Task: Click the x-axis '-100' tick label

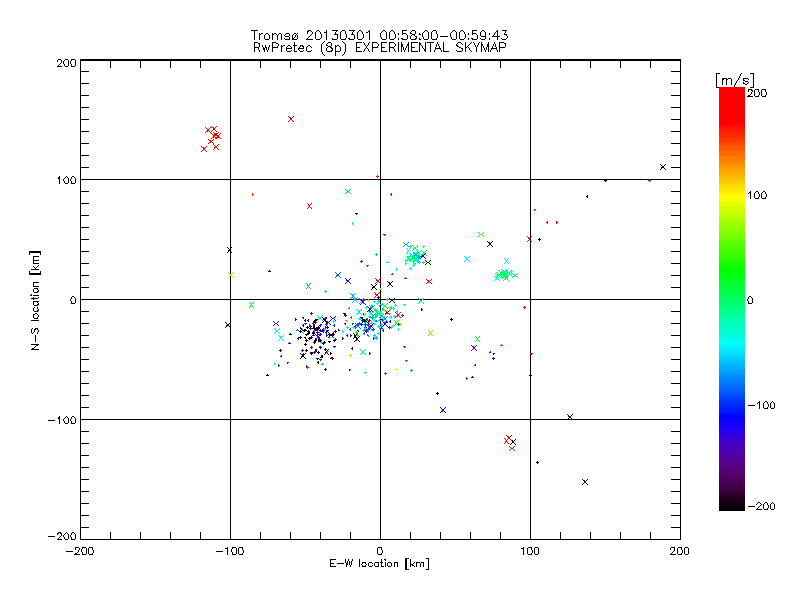Action: [230, 551]
